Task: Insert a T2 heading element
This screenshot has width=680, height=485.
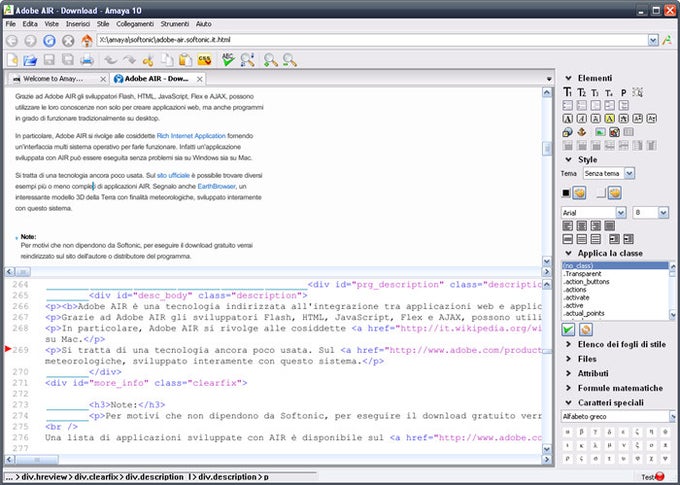Action: point(582,92)
